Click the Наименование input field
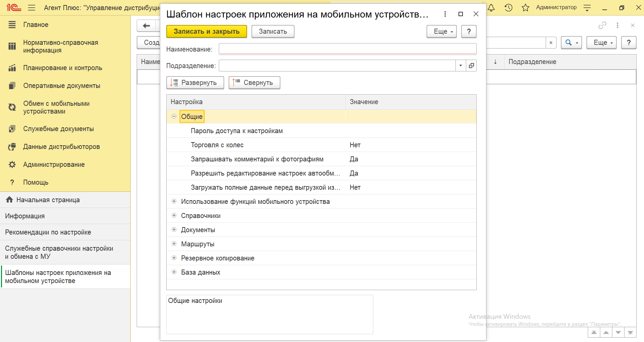The image size is (644, 342). (347, 49)
